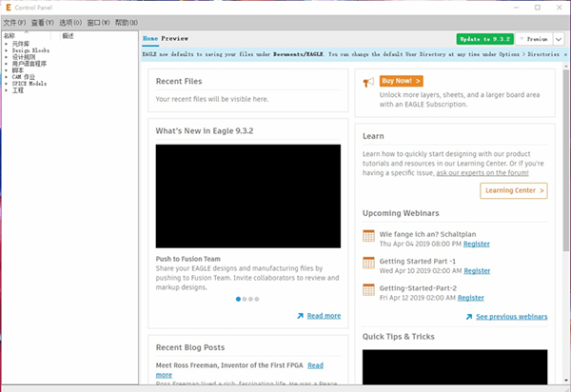
Task: Open the dropdown arrow beside Premium
Action: pos(559,39)
